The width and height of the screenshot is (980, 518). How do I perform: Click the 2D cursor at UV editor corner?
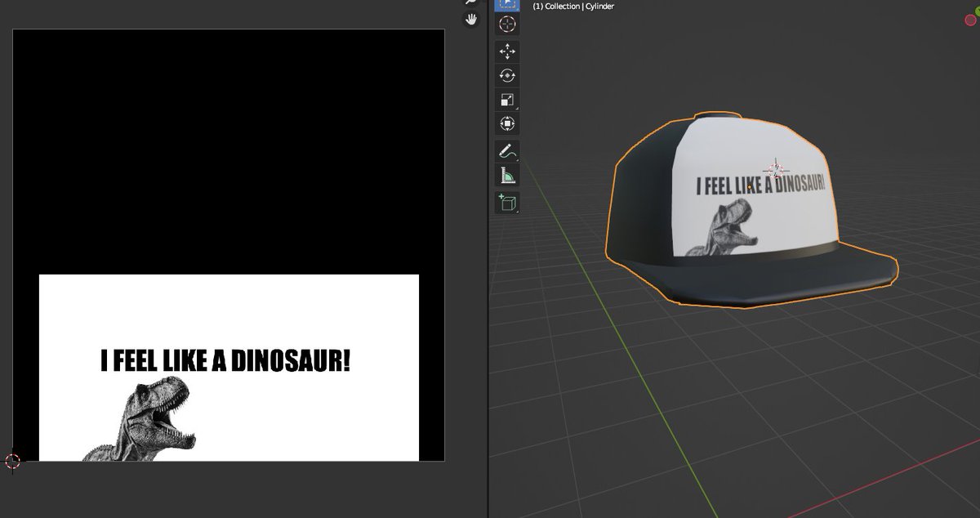(x=12, y=461)
